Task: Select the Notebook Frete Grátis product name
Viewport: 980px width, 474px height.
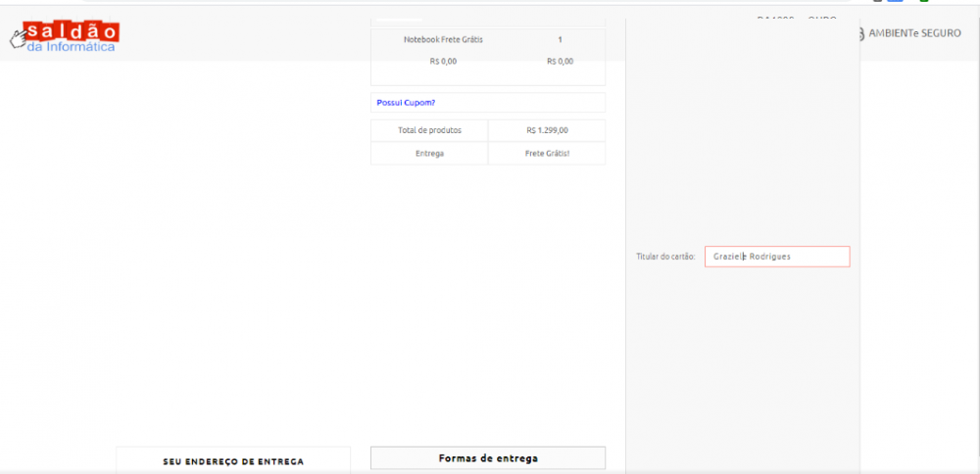Action: tap(443, 39)
